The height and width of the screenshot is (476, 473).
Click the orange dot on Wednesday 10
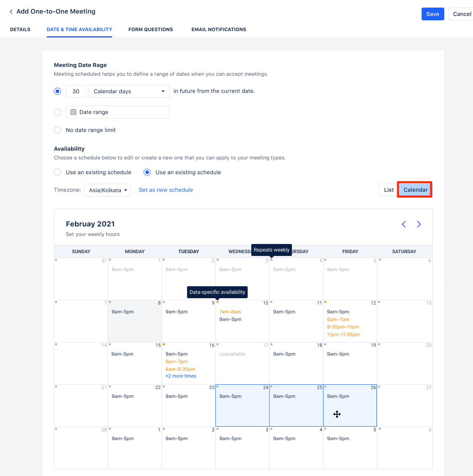tap(217, 302)
